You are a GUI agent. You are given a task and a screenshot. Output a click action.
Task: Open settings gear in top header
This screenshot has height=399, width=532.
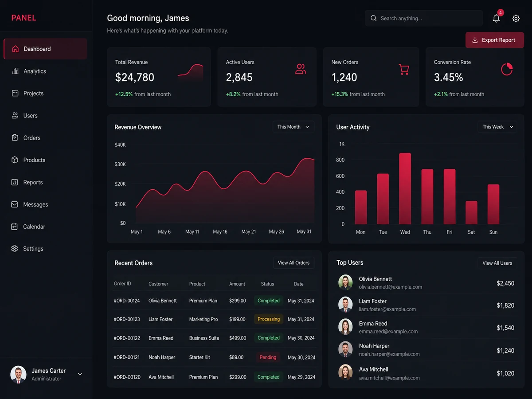point(516,19)
